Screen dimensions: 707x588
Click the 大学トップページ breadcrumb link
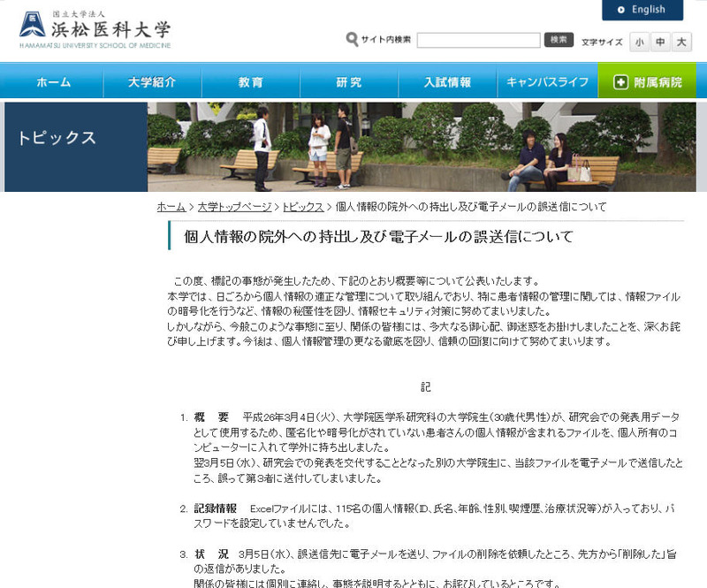[x=234, y=207]
